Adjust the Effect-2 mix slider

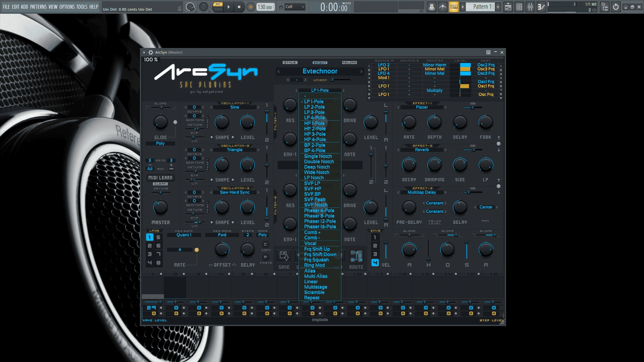tap(473, 150)
